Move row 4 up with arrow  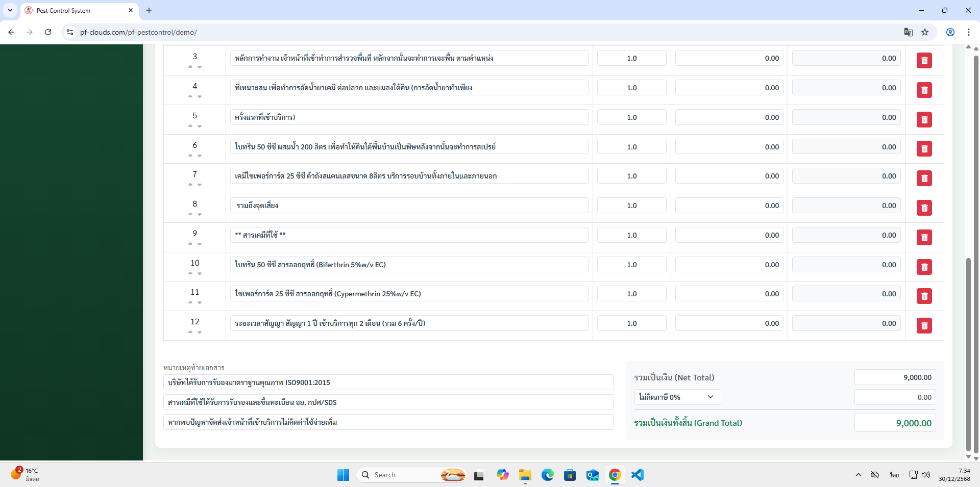(x=190, y=96)
